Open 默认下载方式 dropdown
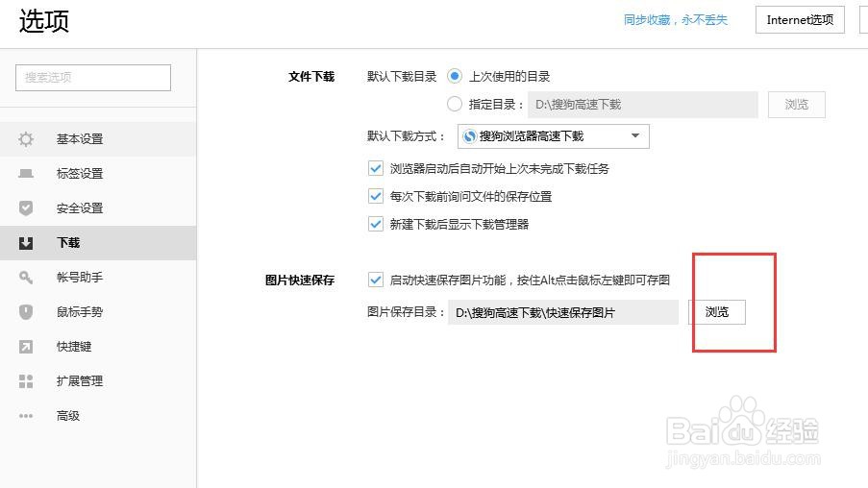868x488 pixels. click(553, 136)
